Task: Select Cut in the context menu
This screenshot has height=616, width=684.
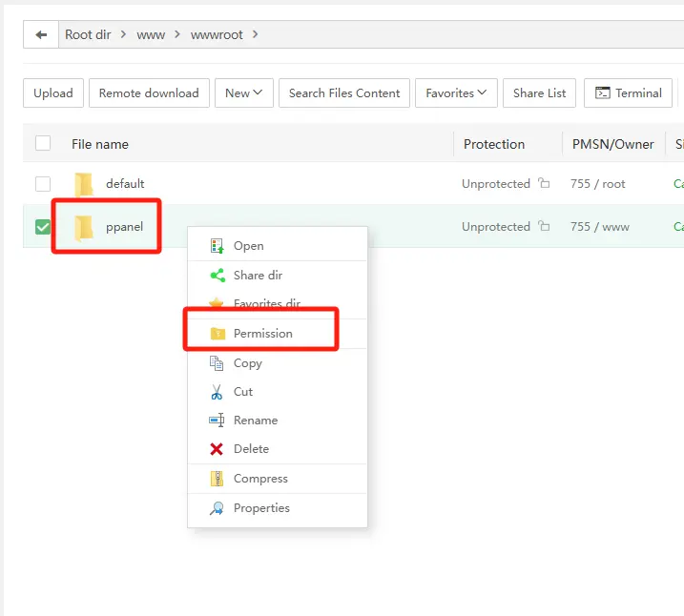Action: [x=278, y=392]
